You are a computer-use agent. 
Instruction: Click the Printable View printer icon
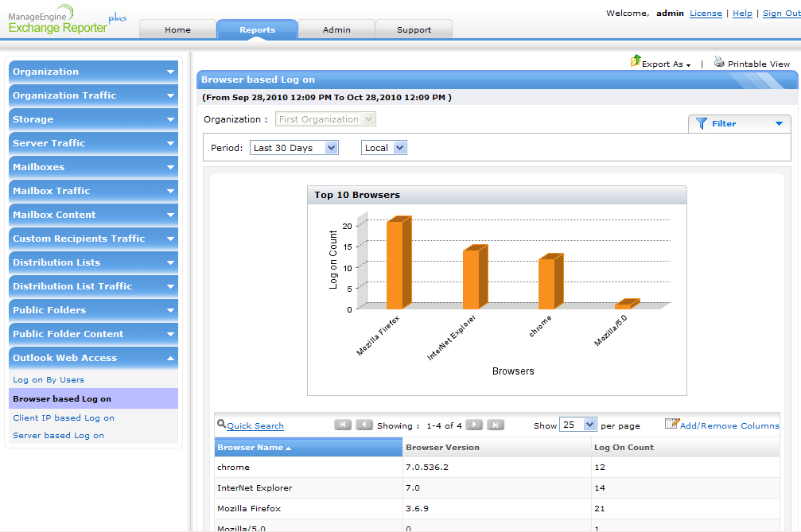tap(719, 62)
